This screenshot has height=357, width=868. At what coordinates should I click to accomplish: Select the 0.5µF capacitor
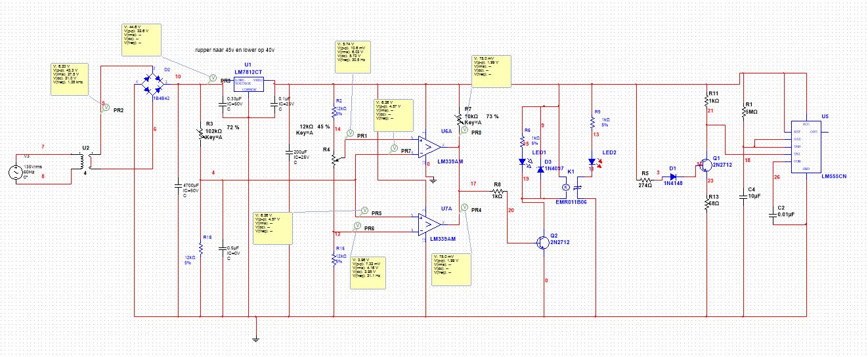pyautogui.click(x=223, y=247)
